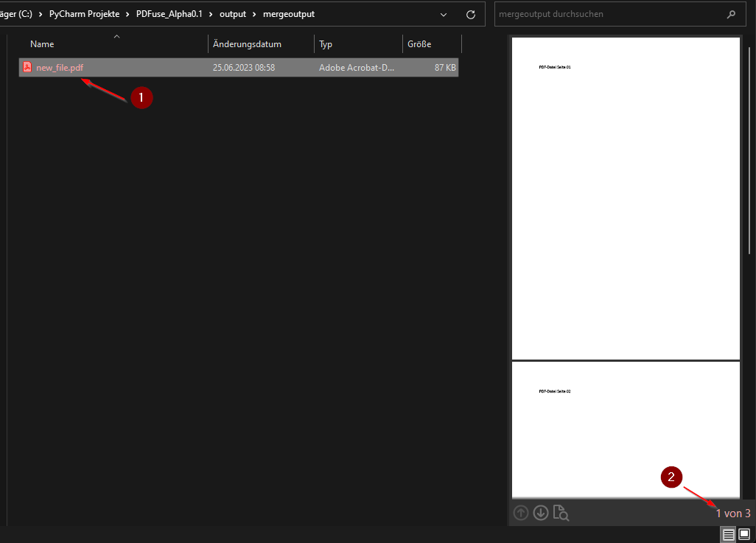Click the previous page arrow in preview
The width and height of the screenshot is (756, 543).
point(521,513)
